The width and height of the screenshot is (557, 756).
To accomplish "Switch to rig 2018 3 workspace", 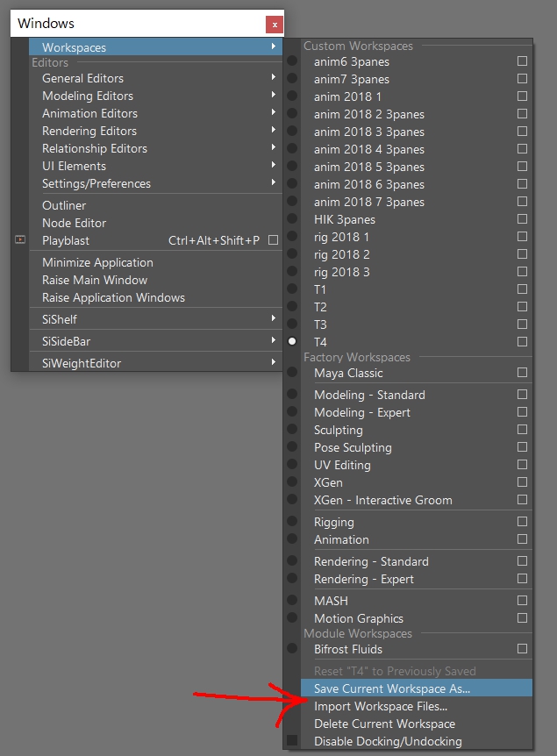I will pyautogui.click(x=341, y=273).
